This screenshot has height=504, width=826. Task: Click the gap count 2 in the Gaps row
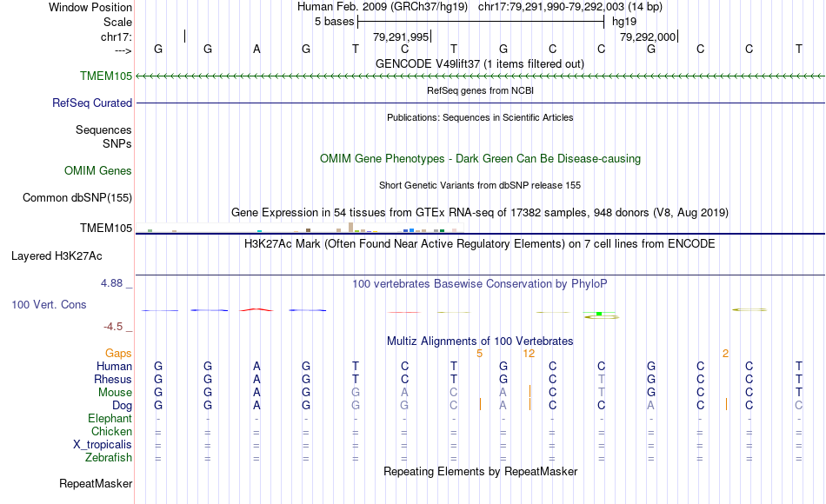point(725,354)
